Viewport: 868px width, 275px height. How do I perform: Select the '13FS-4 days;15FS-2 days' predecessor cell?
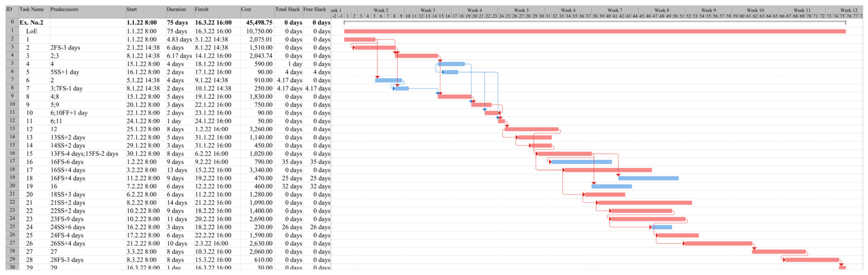point(84,154)
